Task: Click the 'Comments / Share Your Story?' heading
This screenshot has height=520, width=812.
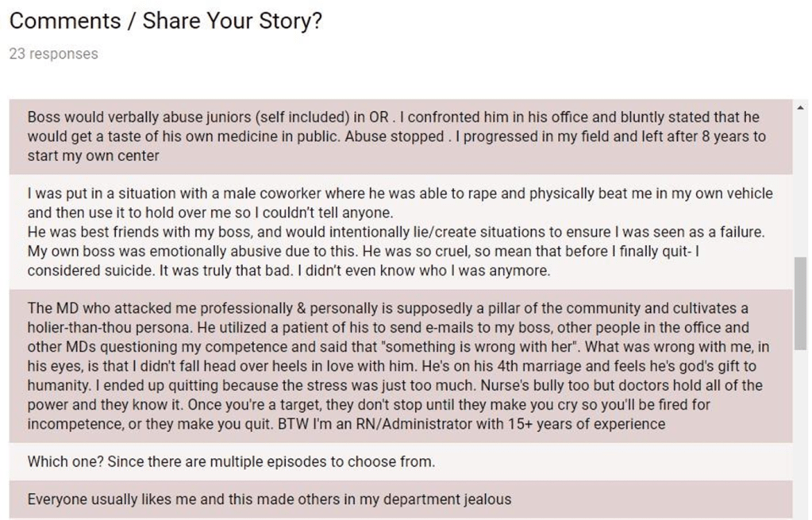Action: click(166, 21)
